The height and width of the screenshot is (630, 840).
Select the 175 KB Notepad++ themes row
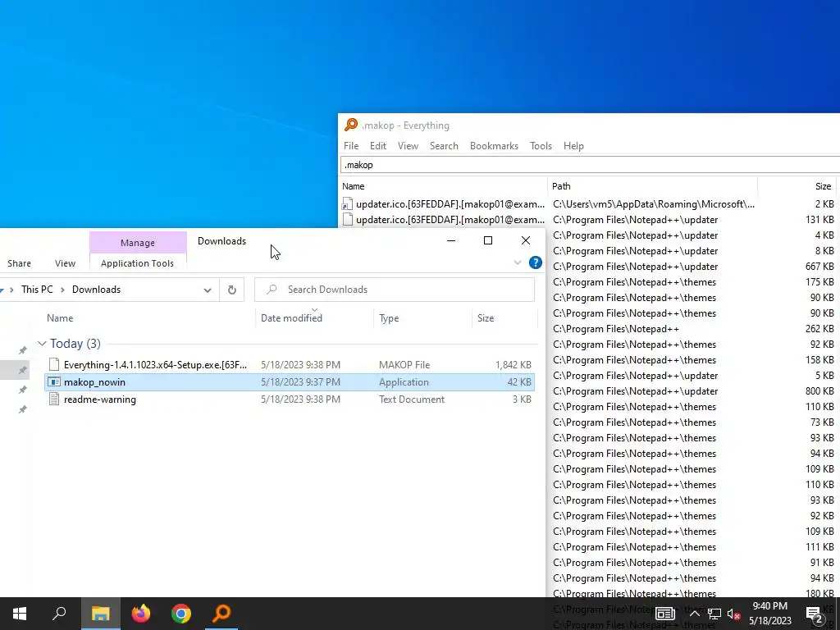pyautogui.click(x=693, y=282)
